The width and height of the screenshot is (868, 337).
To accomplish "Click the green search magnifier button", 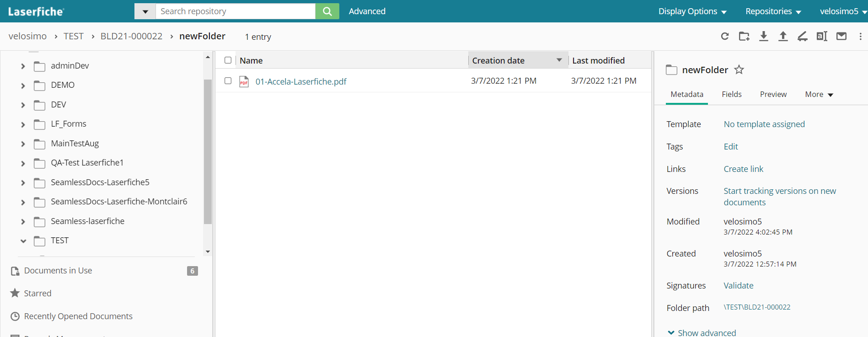I will click(x=327, y=11).
